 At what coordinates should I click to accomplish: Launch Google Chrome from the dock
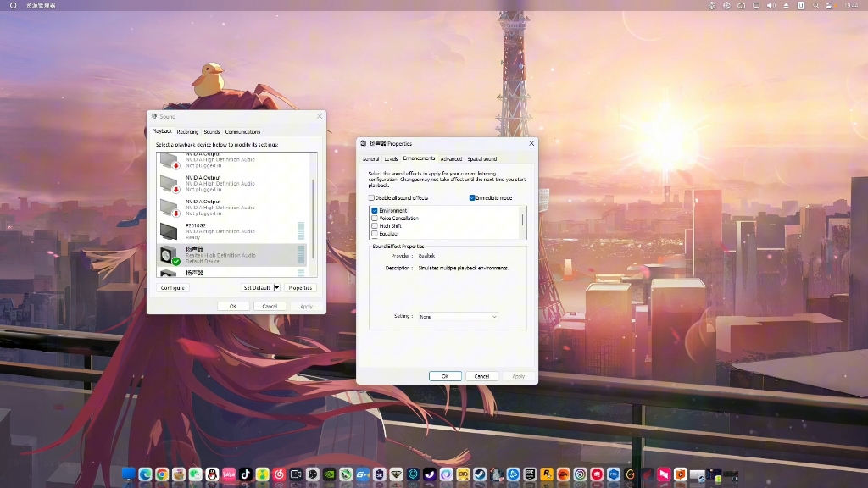(162, 474)
